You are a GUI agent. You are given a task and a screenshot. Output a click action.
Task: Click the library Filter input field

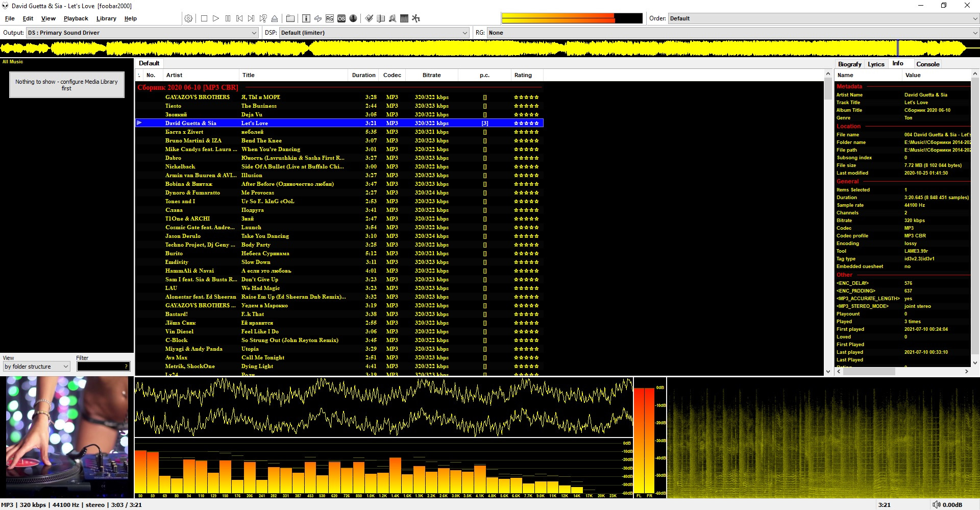pos(104,367)
